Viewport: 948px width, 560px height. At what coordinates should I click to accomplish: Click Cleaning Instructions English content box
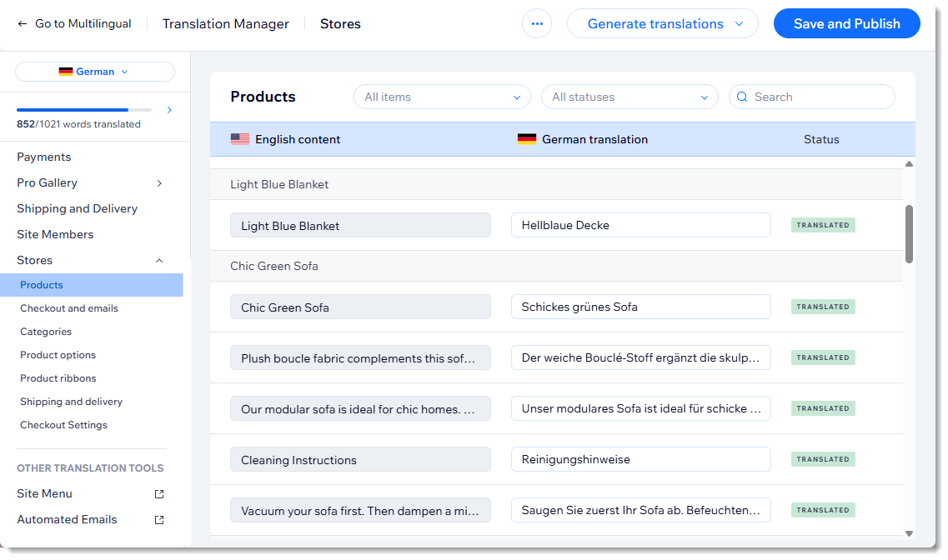pyautogui.click(x=360, y=459)
